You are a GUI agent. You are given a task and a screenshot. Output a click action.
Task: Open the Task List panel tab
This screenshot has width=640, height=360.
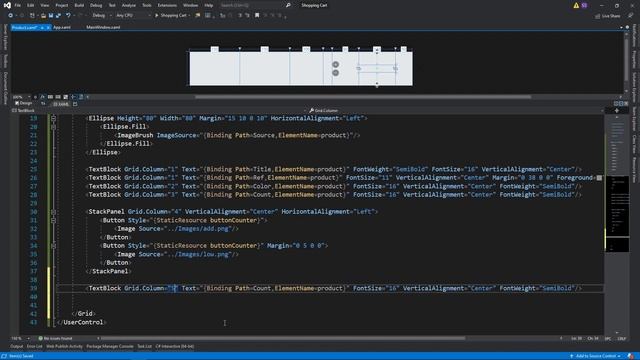coord(144,347)
